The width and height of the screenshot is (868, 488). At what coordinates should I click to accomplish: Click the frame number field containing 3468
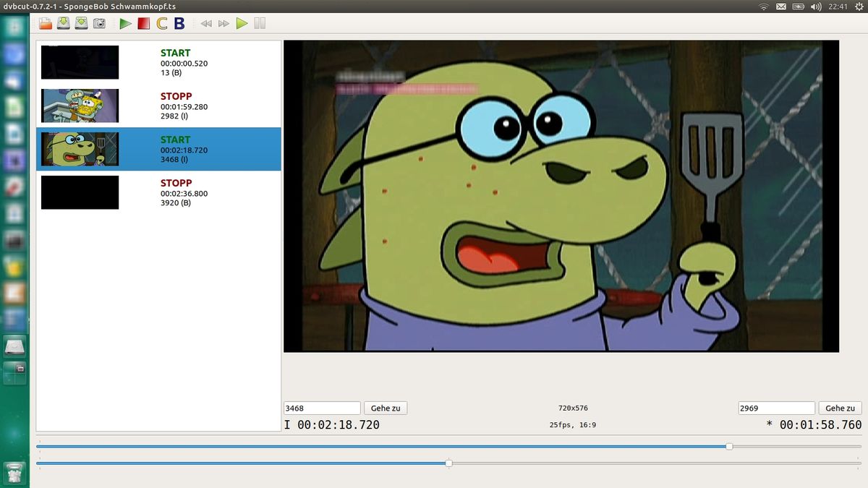tap(322, 408)
